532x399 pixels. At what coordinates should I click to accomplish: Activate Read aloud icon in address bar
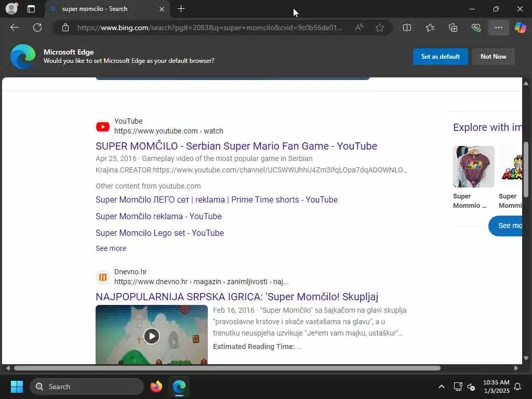[x=359, y=28]
